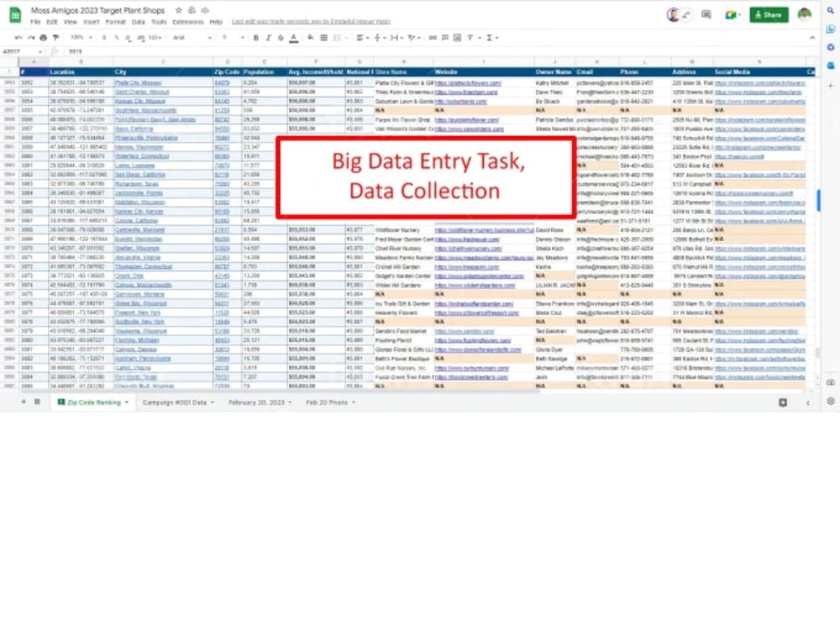The image size is (840, 630).
Task: Click the name box cell reference
Action: pyautogui.click(x=22, y=51)
